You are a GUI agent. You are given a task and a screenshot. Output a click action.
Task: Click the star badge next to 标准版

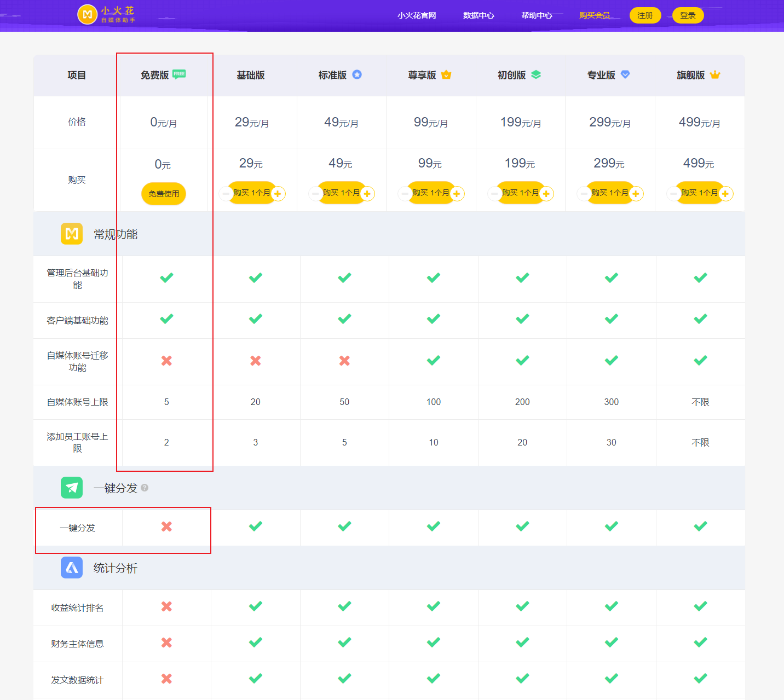click(x=357, y=75)
